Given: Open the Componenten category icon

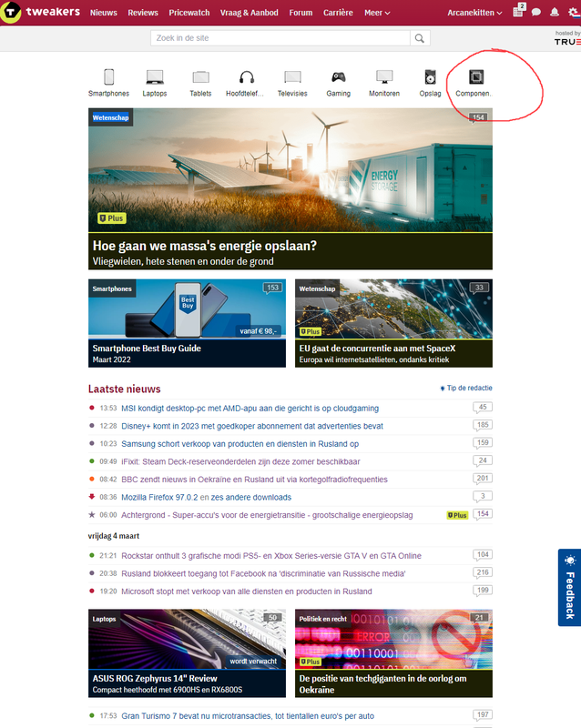Looking at the screenshot, I should coord(476,77).
